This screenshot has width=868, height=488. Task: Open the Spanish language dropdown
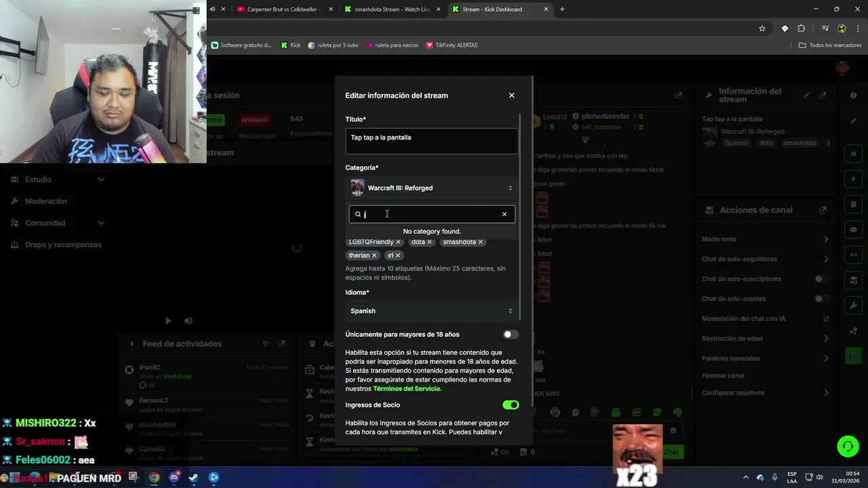click(432, 311)
